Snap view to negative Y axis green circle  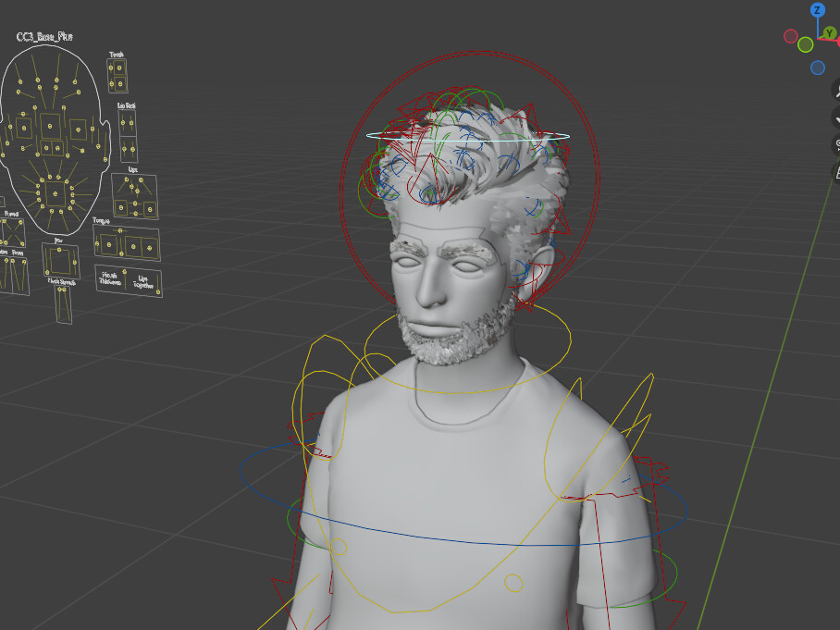click(805, 44)
